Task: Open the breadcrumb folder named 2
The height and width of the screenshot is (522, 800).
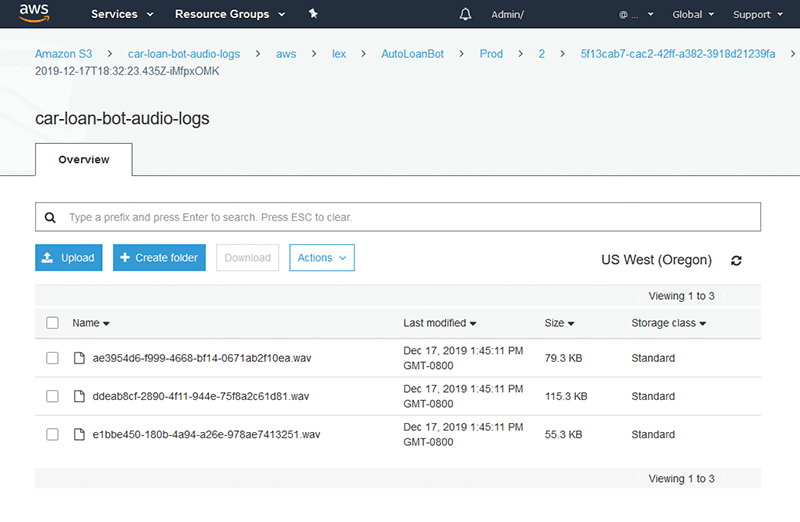Action: point(541,54)
